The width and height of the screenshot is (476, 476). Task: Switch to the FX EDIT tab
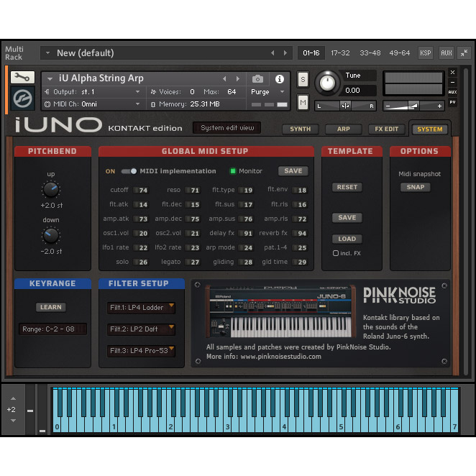pyautogui.click(x=386, y=129)
